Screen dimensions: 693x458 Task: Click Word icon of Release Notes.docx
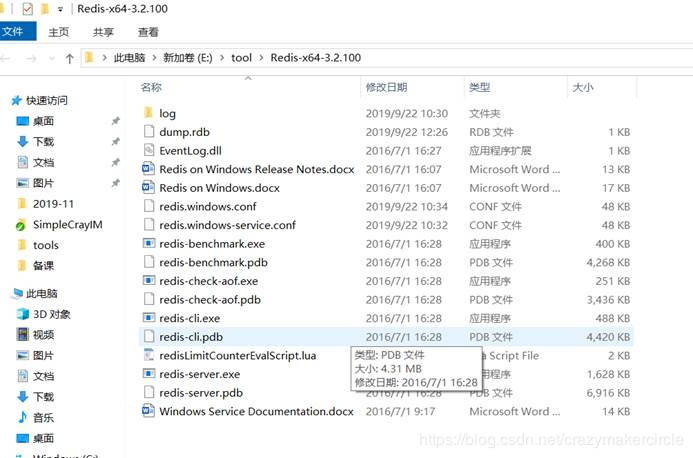pyautogui.click(x=148, y=169)
